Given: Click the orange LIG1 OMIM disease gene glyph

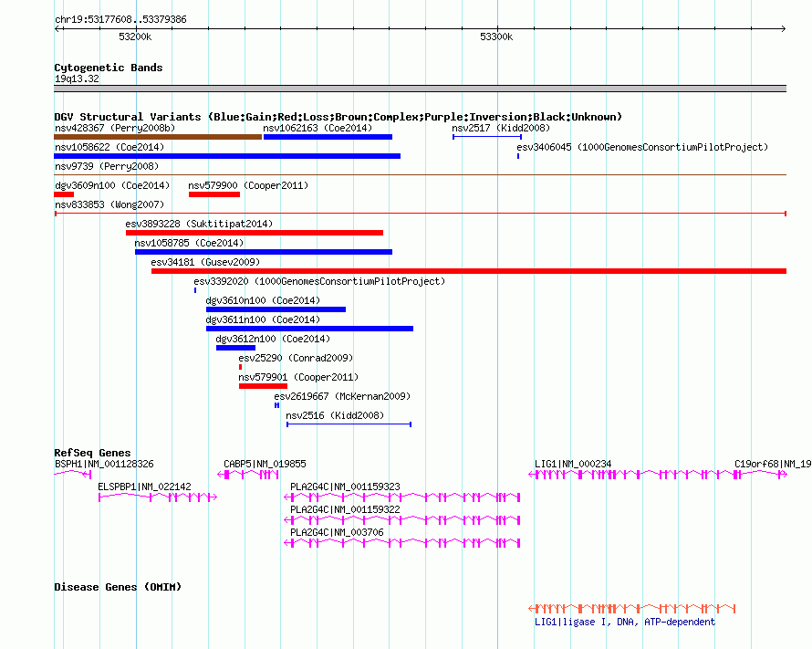Looking at the screenshot, I should pos(631,608).
